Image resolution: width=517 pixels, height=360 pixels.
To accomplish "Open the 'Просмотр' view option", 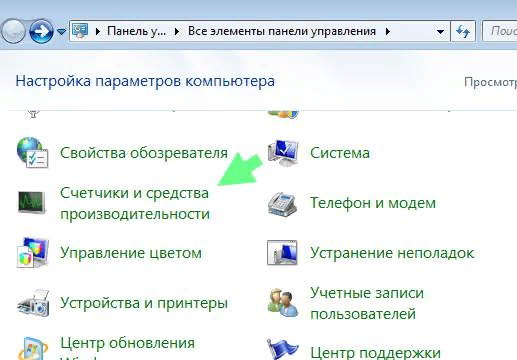I will click(490, 82).
